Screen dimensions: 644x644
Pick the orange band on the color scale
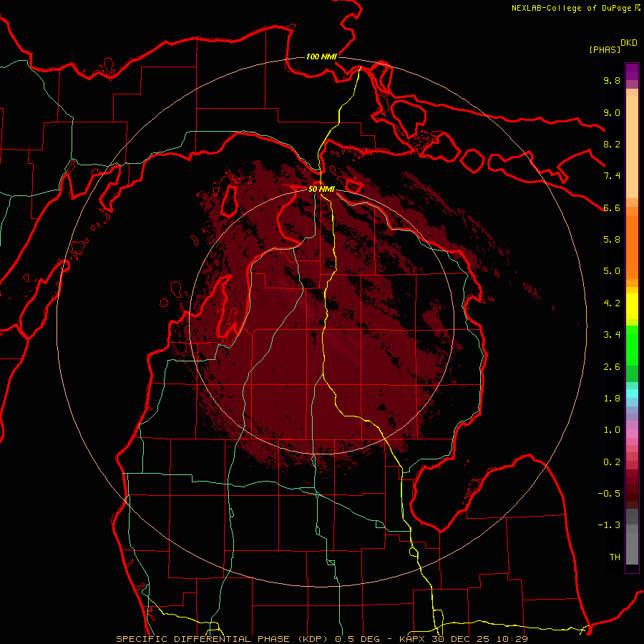click(632, 246)
